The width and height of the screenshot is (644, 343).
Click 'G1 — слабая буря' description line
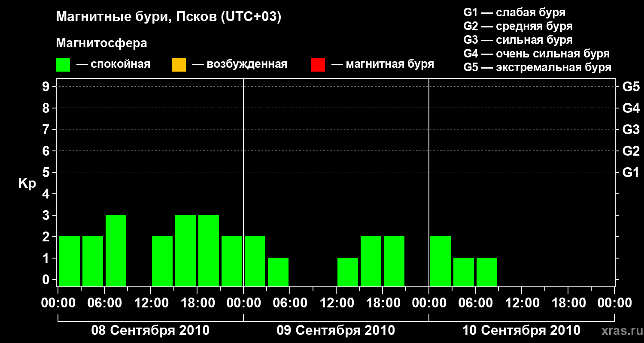(514, 12)
